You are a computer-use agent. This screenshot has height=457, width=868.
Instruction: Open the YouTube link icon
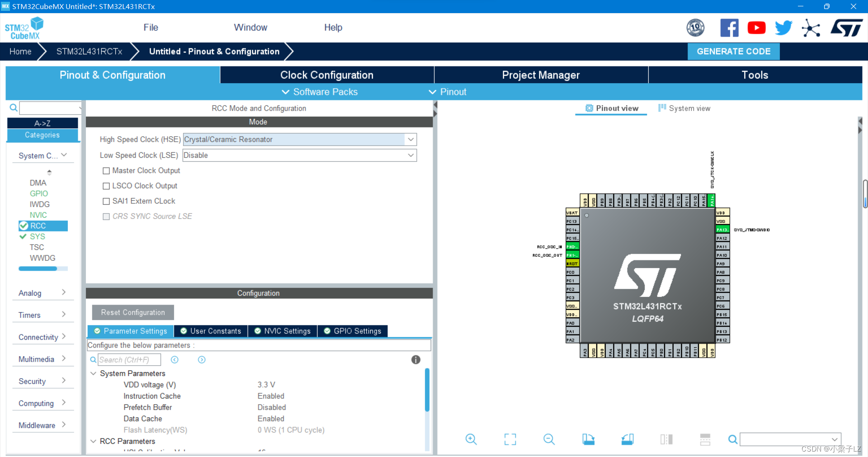[756, 28]
